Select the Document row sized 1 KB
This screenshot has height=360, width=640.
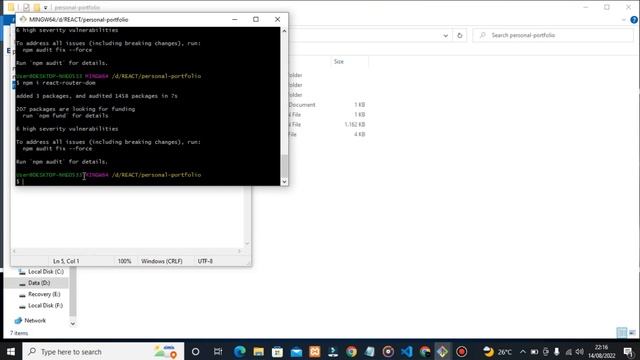pos(327,105)
